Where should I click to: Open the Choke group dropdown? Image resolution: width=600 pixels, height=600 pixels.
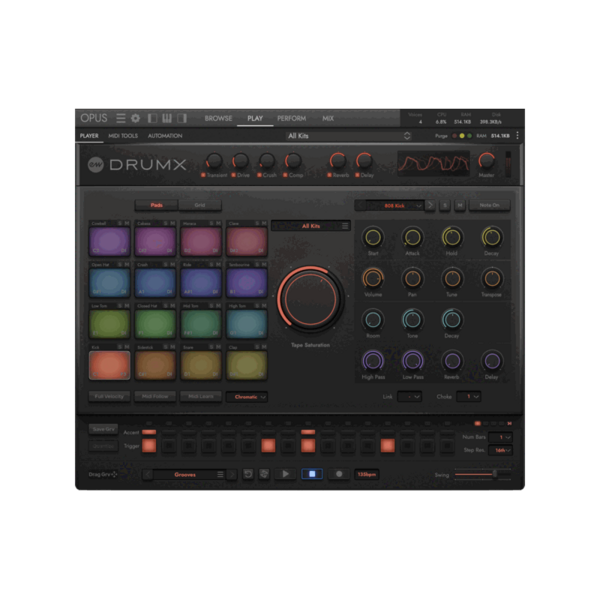tap(469, 397)
